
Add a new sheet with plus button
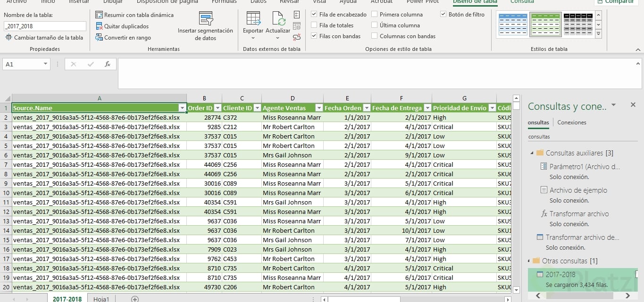coord(135,299)
